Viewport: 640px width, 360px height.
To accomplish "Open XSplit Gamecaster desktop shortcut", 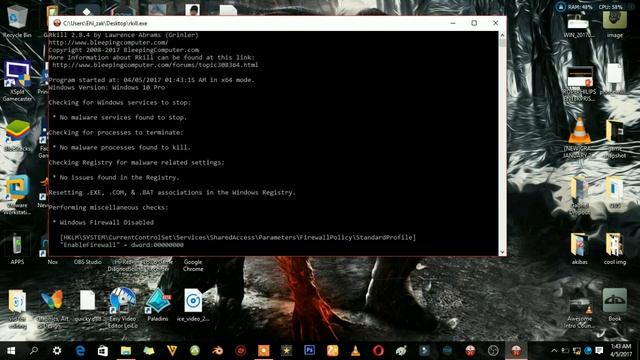I will coord(17,81).
